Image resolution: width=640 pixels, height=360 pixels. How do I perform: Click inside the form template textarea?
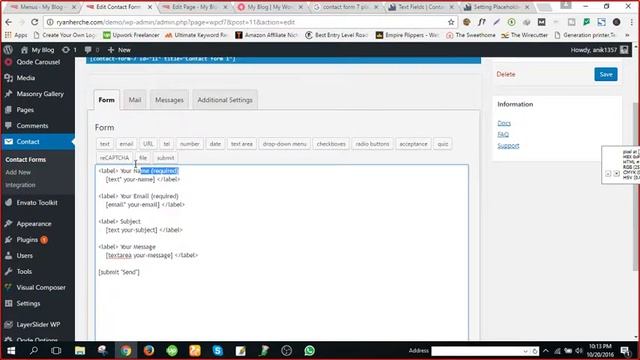click(x=282, y=252)
